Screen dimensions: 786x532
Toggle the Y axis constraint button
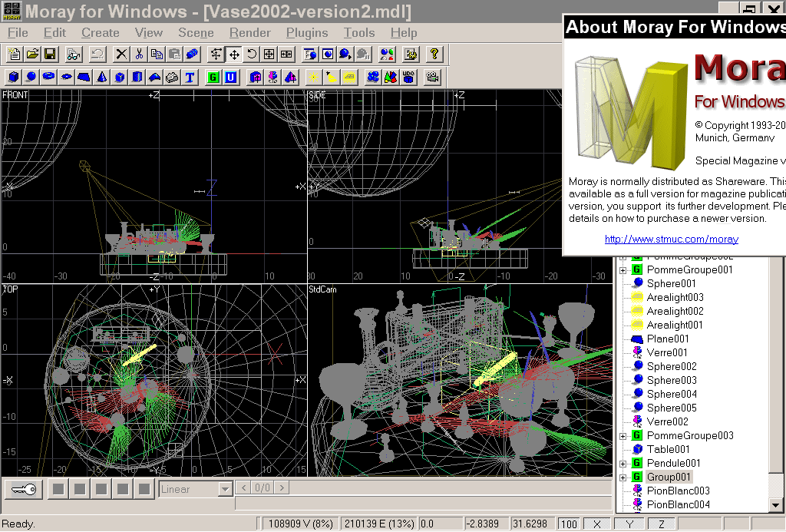[629, 524]
